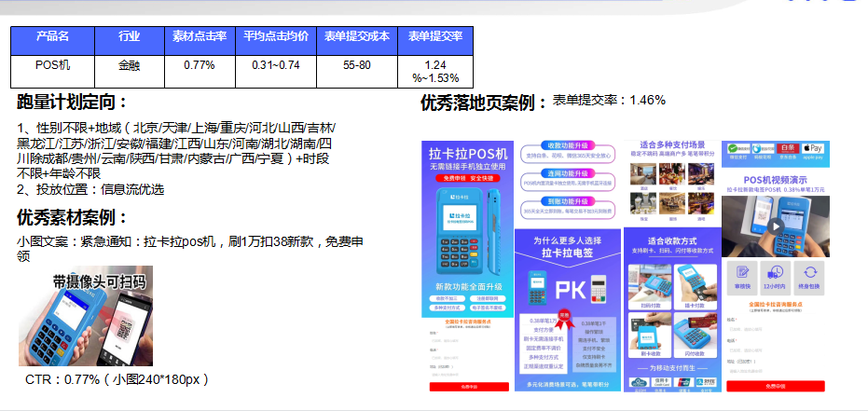Select the 素材点击率 table header
Screen dimensions: 868x411
tap(200, 40)
